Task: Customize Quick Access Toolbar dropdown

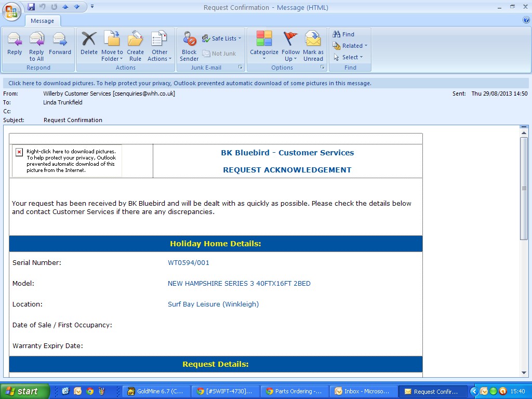Action: click(92, 6)
